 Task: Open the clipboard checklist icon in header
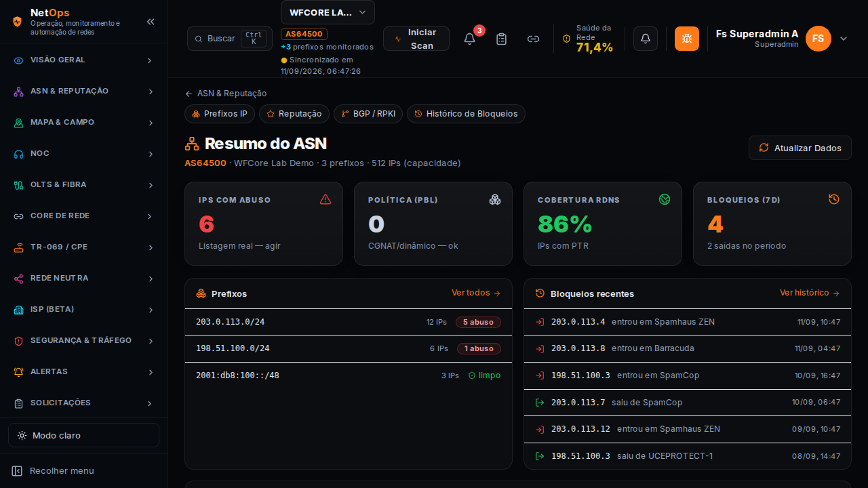click(x=501, y=39)
